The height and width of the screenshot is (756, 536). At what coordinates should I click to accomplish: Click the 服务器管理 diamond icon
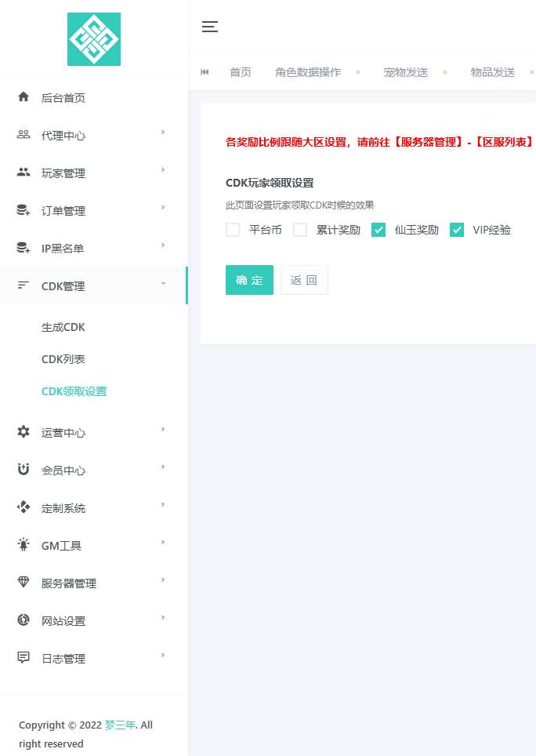pyautogui.click(x=23, y=582)
